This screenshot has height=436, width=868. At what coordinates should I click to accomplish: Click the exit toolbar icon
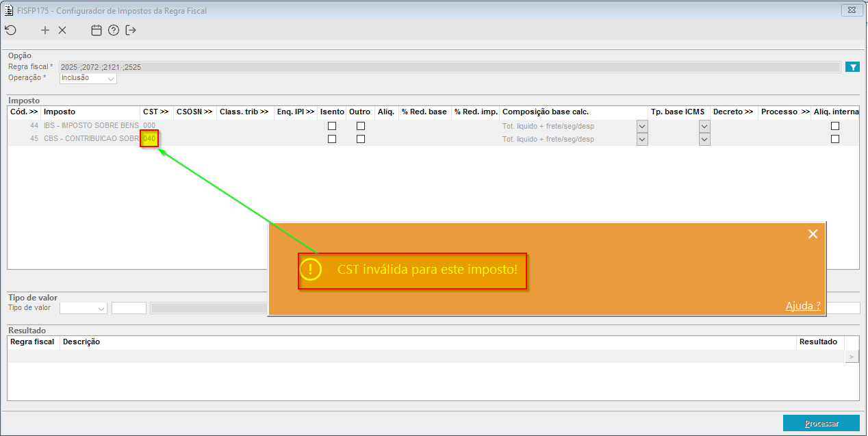point(131,30)
